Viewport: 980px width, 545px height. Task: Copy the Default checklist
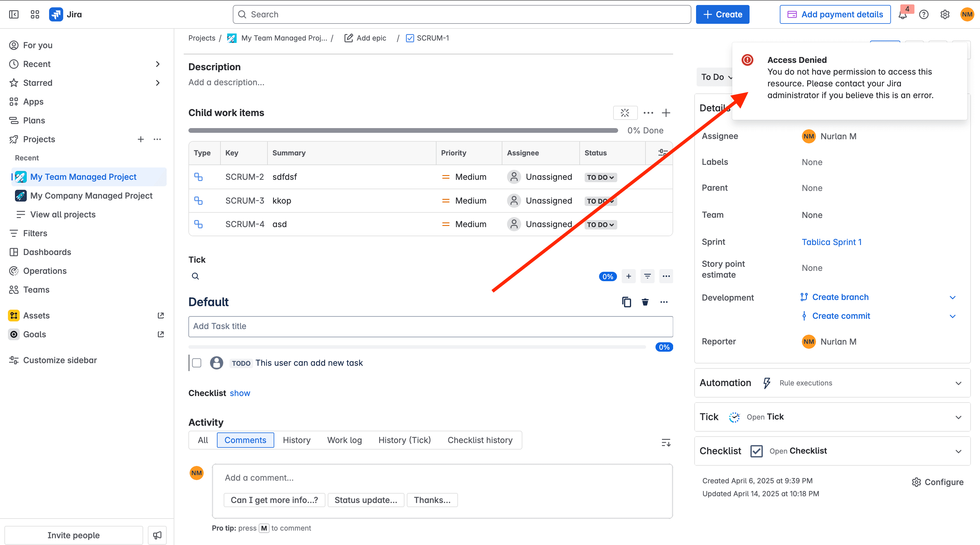coord(627,302)
